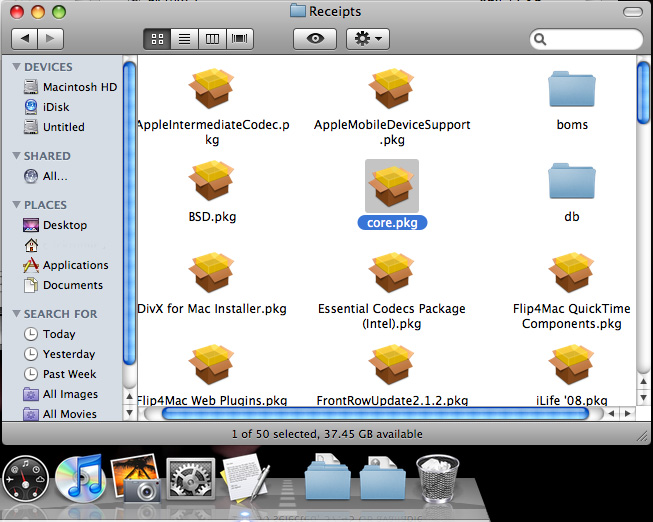This screenshot has height=522, width=653.
Task: Open the Downloads stack in Dock
Action: coord(383,477)
